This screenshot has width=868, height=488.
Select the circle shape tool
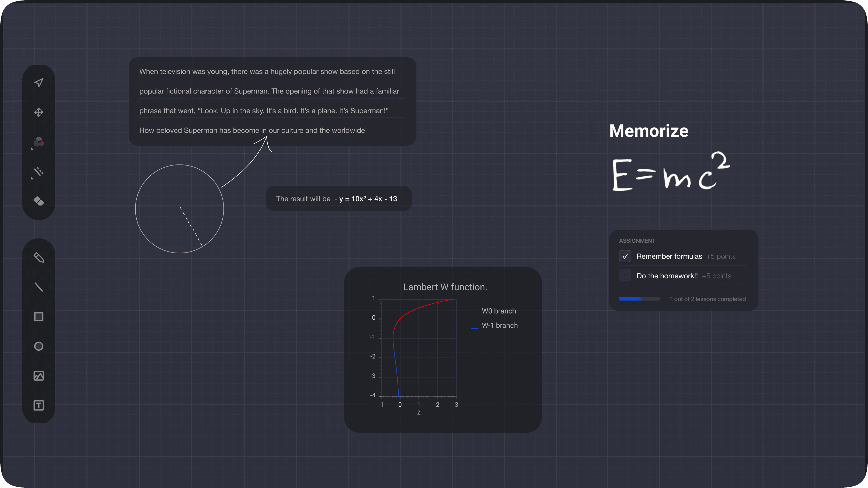click(39, 346)
